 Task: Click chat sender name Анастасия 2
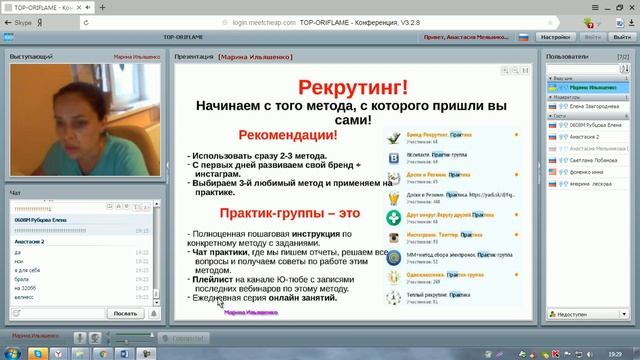point(29,242)
